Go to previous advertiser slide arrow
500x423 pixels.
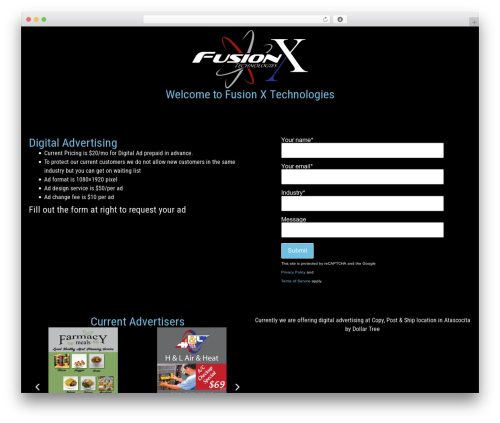pyautogui.click(x=38, y=387)
